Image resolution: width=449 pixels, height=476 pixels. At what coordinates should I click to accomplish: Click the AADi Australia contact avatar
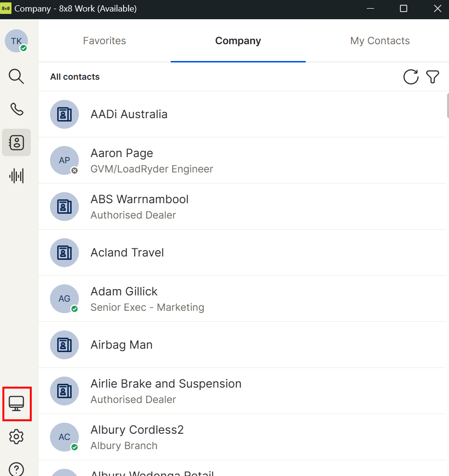(x=64, y=114)
